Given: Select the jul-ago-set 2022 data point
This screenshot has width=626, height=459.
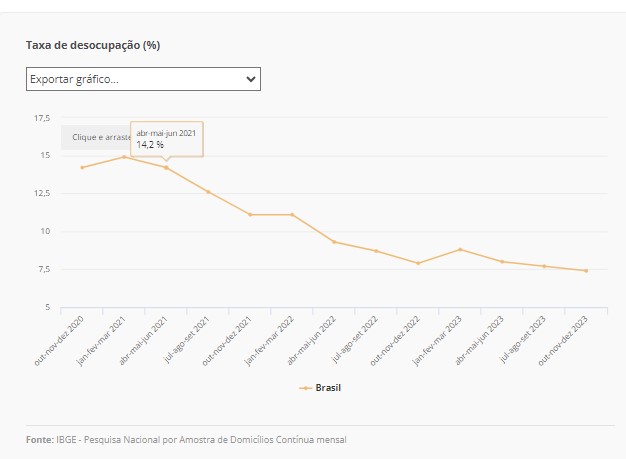Looking at the screenshot, I should pyautogui.click(x=376, y=251).
